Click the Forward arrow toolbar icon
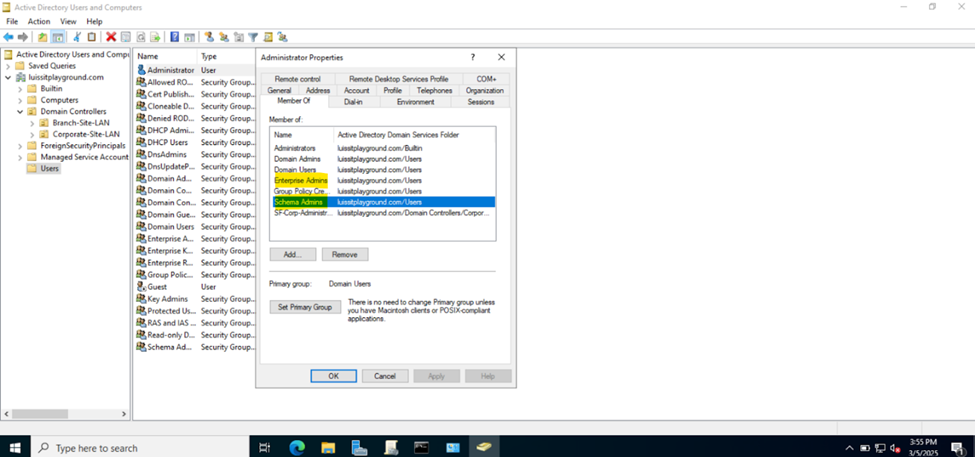 (23, 37)
